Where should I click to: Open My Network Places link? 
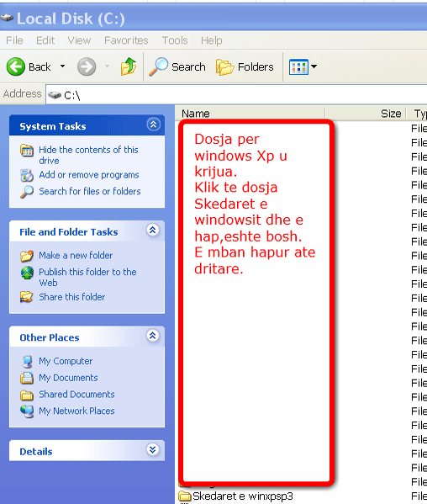point(76,411)
